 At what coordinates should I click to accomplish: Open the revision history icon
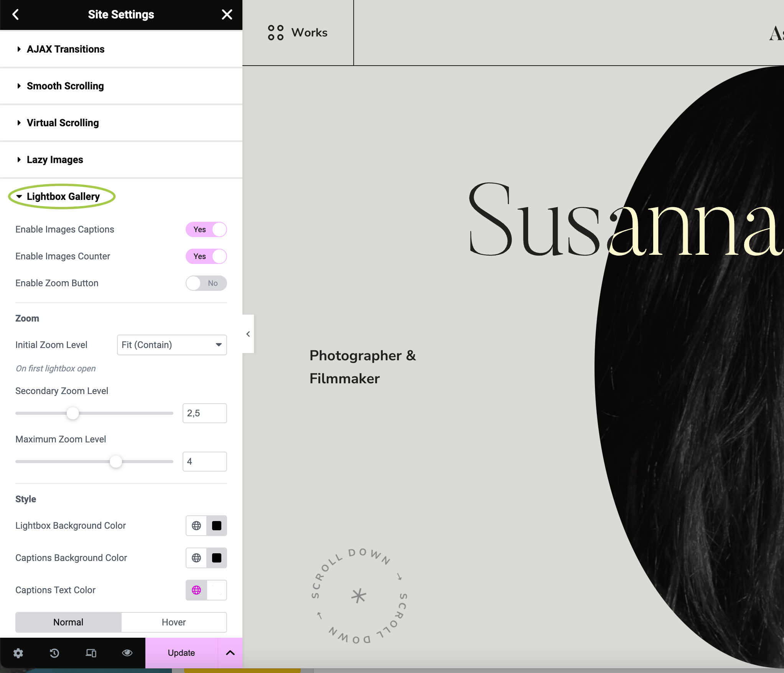54,653
